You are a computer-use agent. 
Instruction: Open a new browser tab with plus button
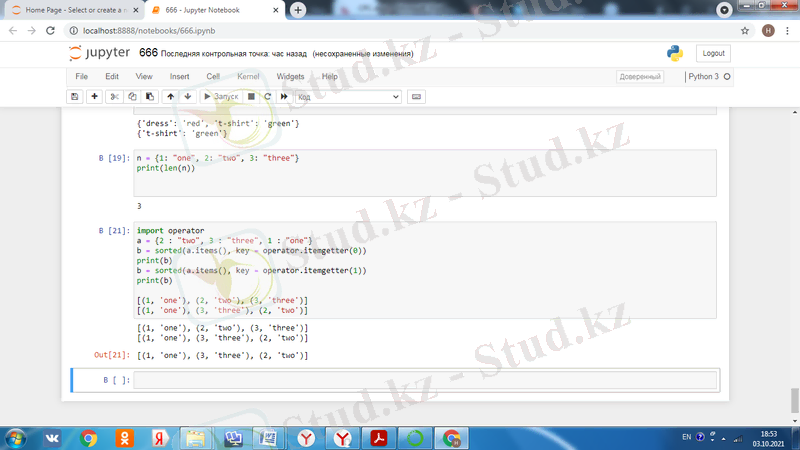click(x=298, y=10)
